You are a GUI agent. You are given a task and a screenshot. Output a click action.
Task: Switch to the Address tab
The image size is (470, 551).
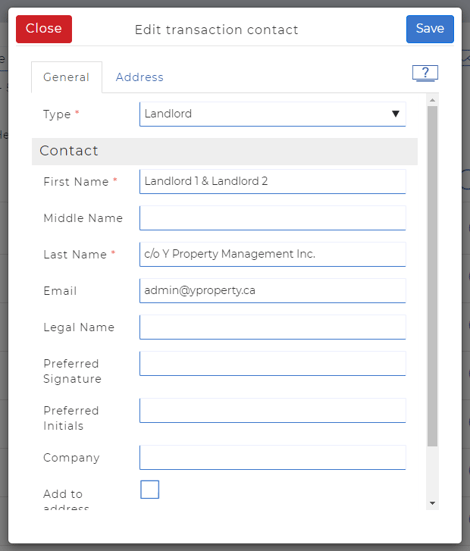[140, 77]
